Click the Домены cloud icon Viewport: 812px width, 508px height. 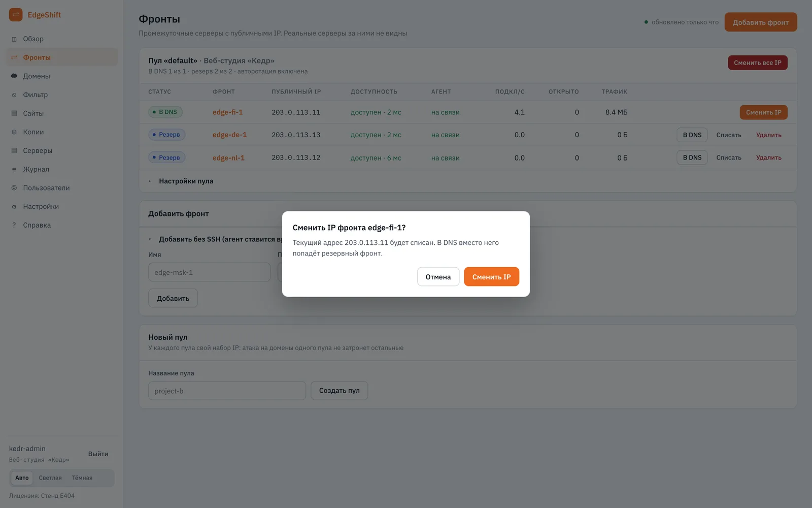coord(14,76)
